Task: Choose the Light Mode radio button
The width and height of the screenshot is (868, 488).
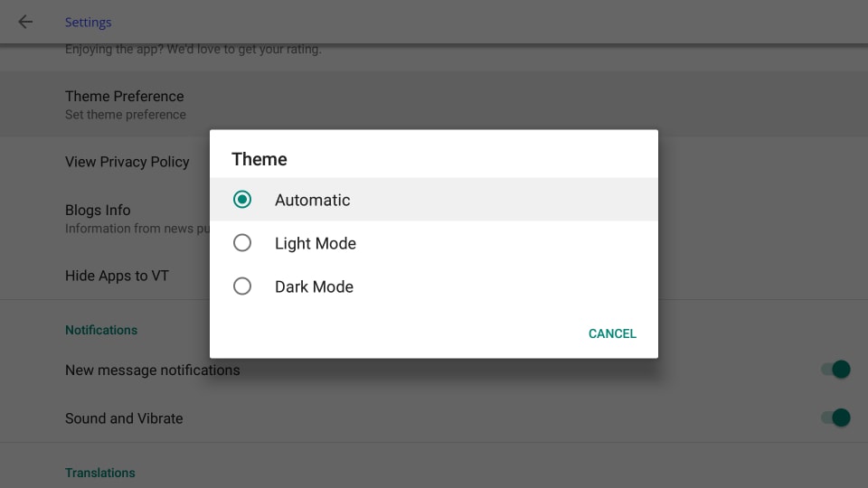Action: pos(242,243)
